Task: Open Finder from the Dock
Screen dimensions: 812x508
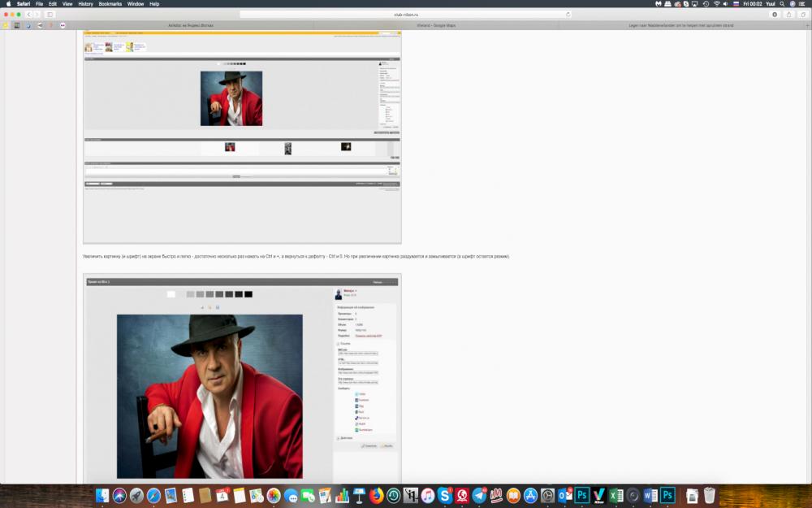Action: pos(102,496)
